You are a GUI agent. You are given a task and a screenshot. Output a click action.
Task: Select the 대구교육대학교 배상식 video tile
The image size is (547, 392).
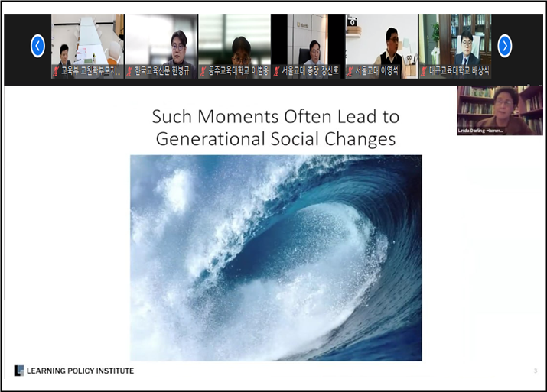454,42
